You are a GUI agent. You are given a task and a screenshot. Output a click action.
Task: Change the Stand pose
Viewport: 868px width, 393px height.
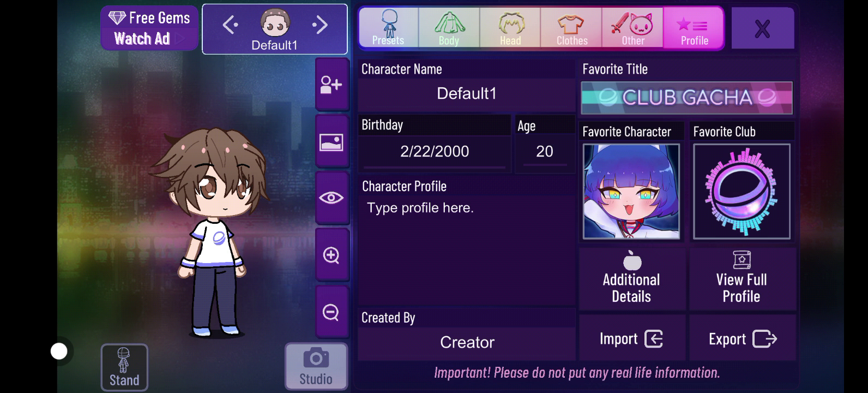coord(124,367)
